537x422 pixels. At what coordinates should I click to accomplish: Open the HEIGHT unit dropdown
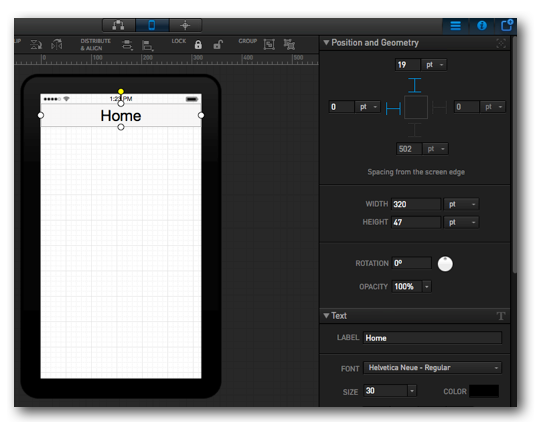click(461, 222)
